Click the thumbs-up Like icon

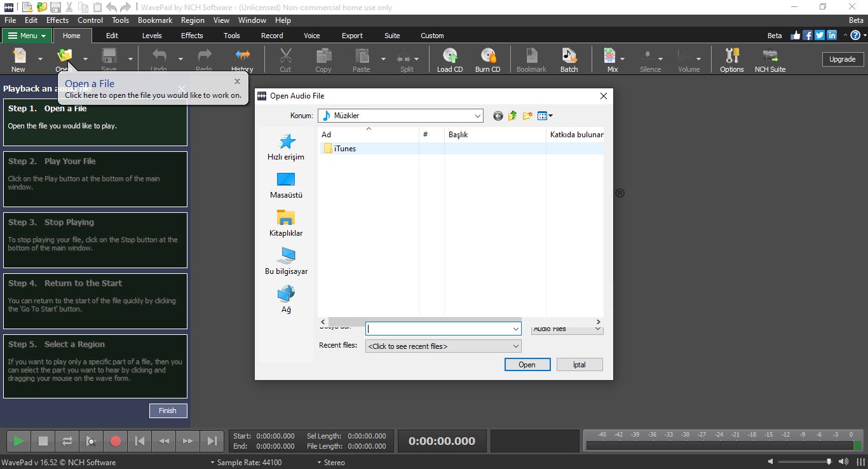coord(795,36)
